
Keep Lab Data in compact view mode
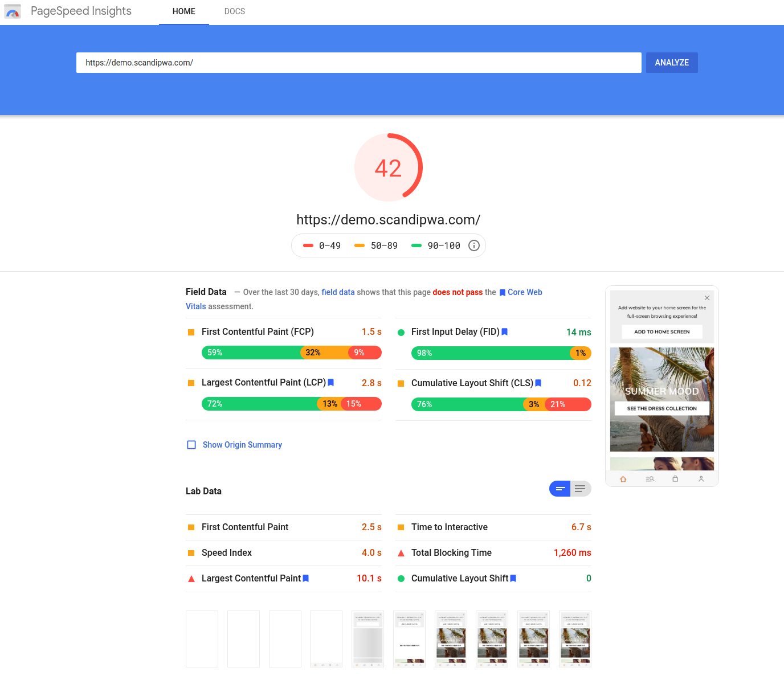pyautogui.click(x=560, y=489)
